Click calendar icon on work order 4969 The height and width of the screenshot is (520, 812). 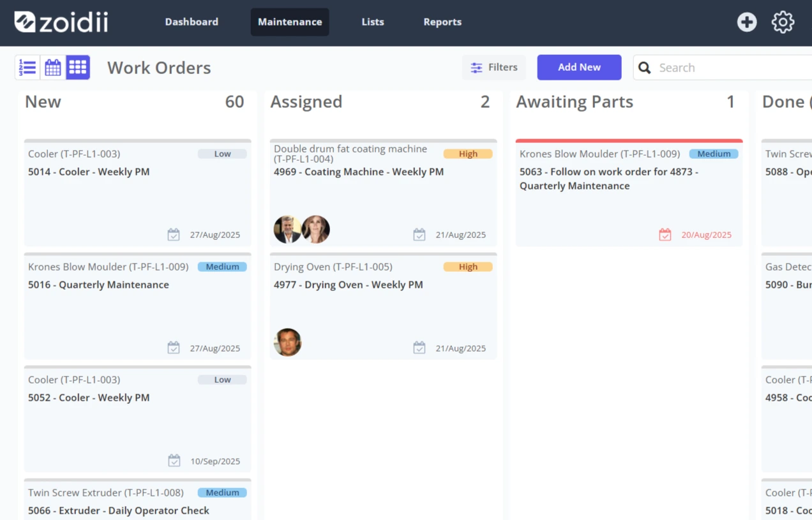click(x=419, y=235)
